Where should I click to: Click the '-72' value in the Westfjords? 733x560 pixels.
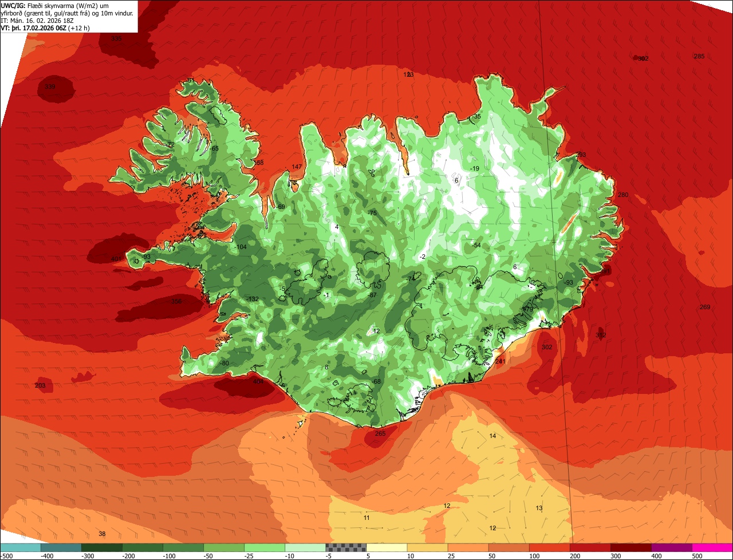170,144
